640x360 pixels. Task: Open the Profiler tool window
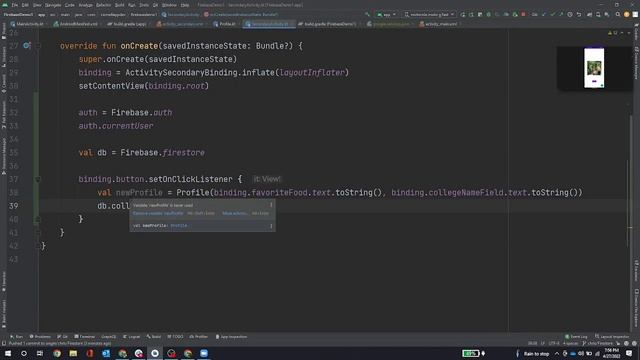pyautogui.click(x=199, y=337)
